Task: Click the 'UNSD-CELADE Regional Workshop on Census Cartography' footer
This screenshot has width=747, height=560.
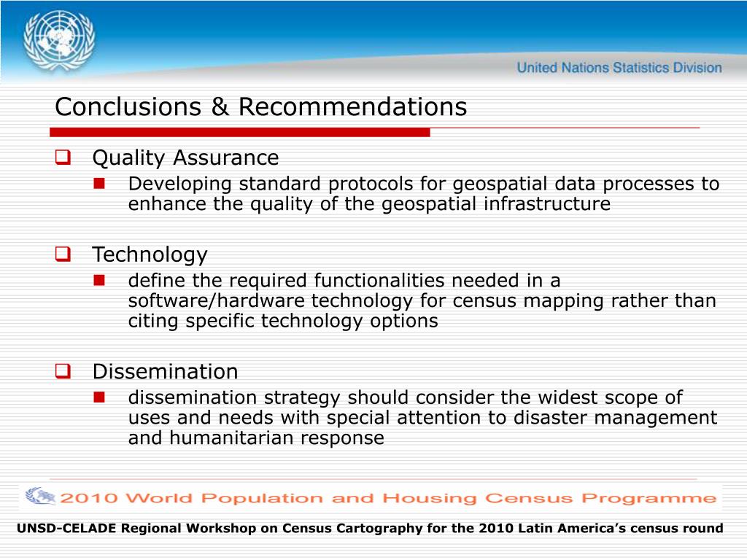Action: tap(370, 528)
